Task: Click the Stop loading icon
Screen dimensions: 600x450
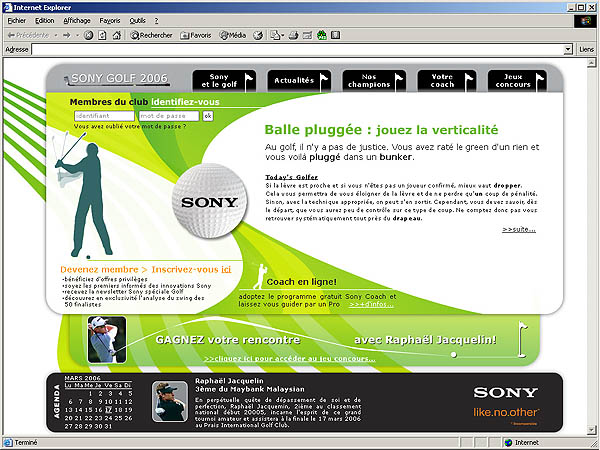Action: [x=88, y=35]
